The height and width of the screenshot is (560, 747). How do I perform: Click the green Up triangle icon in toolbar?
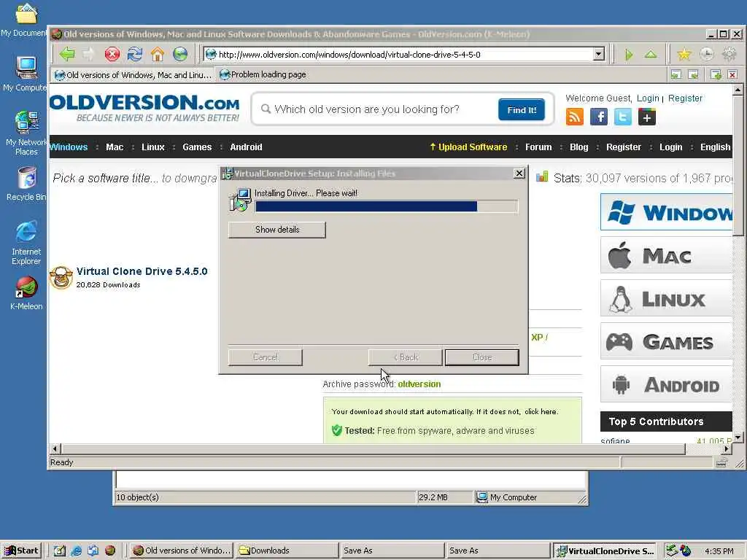[x=651, y=55]
